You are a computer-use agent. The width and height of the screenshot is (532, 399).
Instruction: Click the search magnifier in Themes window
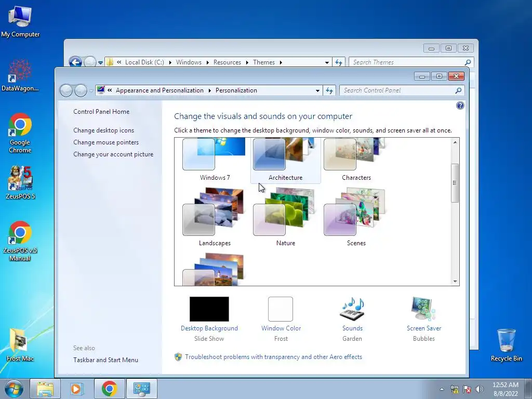pos(468,62)
